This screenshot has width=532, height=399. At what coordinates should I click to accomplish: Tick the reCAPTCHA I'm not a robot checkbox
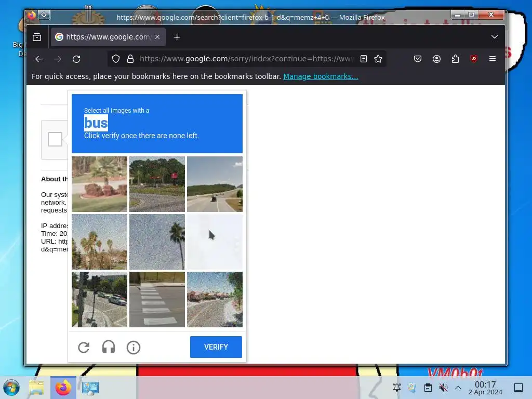click(55, 139)
